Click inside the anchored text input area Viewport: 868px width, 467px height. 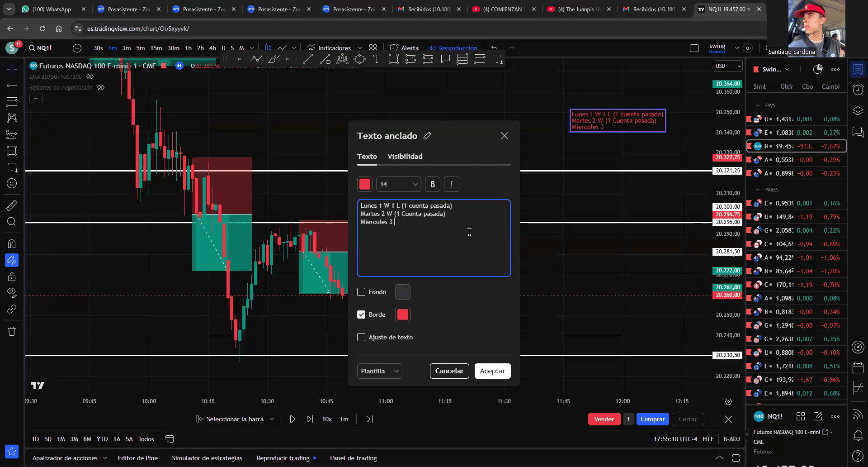(x=434, y=238)
